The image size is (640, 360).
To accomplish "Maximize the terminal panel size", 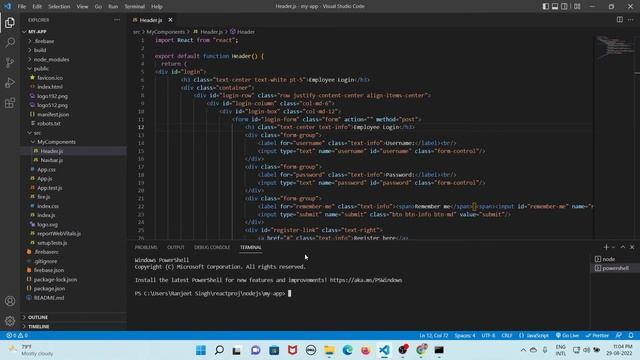I will coord(623,247).
